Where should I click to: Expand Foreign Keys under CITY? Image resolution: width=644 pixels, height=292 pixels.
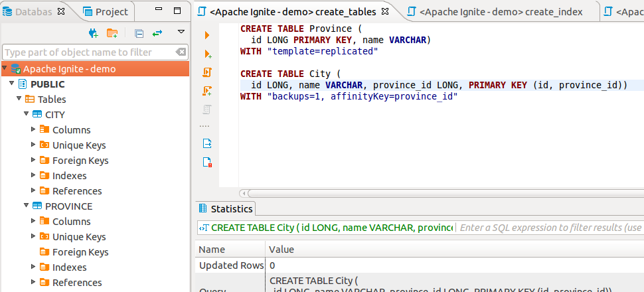(34, 160)
